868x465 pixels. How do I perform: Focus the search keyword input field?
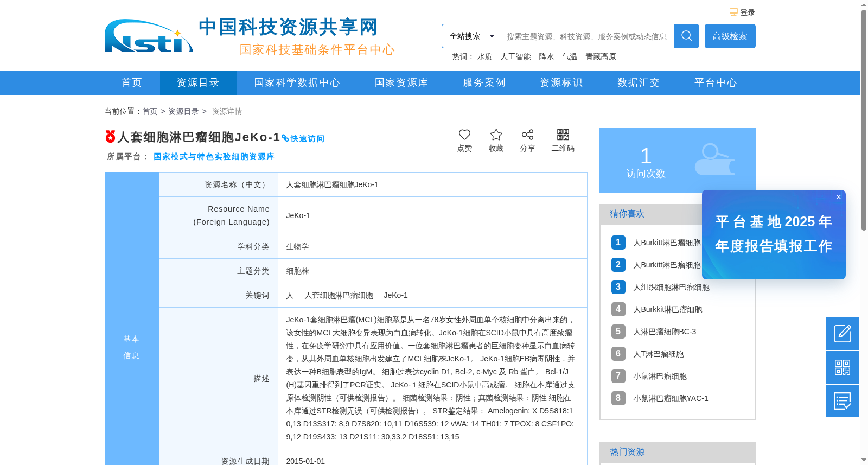tap(585, 36)
